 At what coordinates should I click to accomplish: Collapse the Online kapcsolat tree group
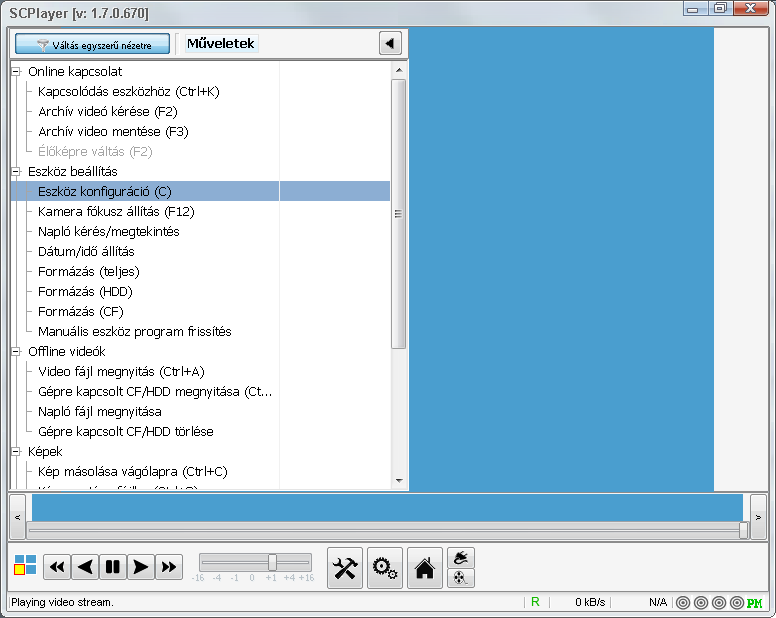(16, 72)
